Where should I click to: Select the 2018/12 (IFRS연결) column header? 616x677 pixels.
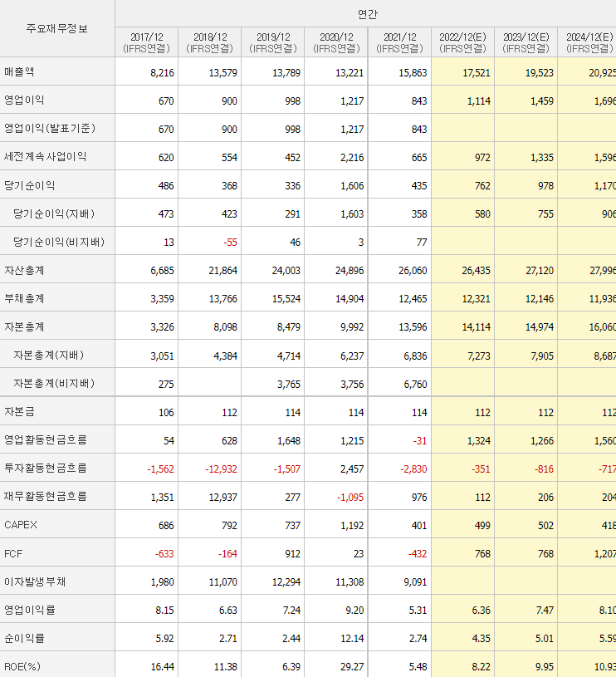click(x=210, y=42)
